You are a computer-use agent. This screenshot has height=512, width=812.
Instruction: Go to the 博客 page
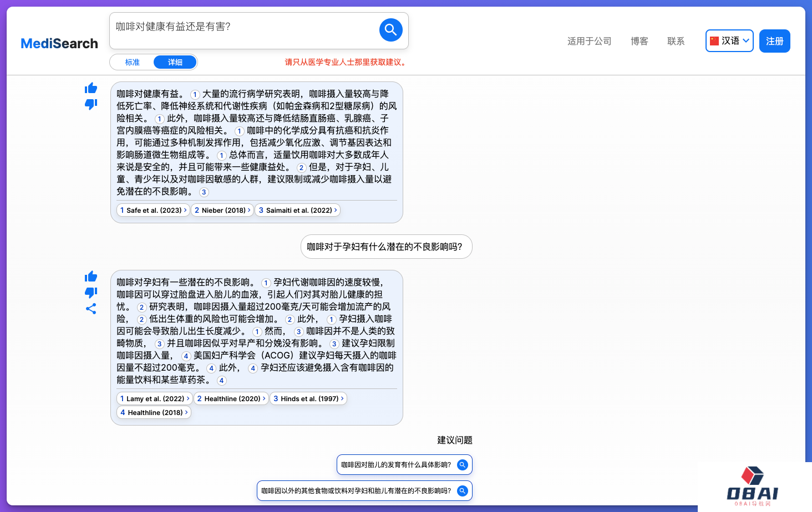[639, 41]
